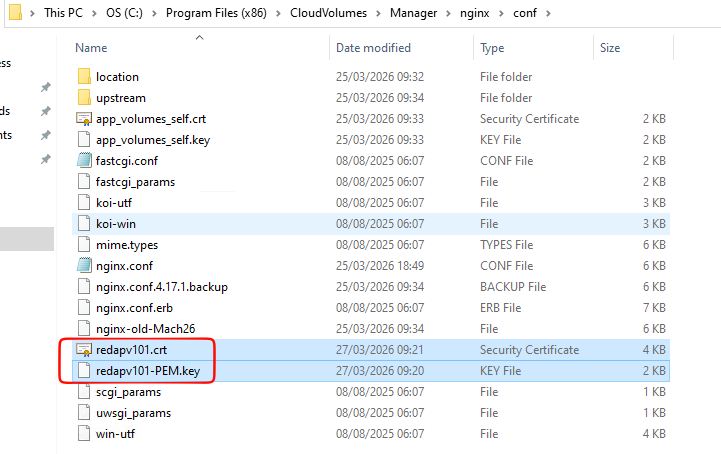This screenshot has width=721, height=454.
Task: Click the nginx breadcrumb segment
Action: pos(475,13)
